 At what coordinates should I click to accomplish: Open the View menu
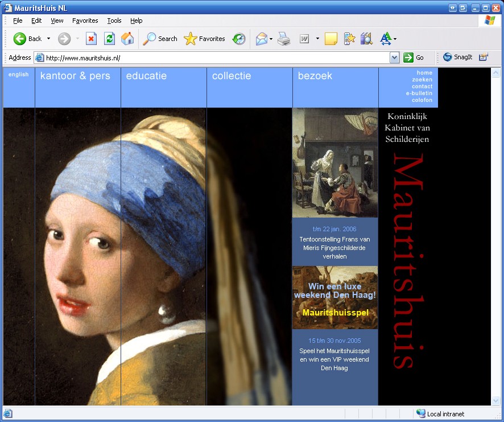tap(57, 21)
